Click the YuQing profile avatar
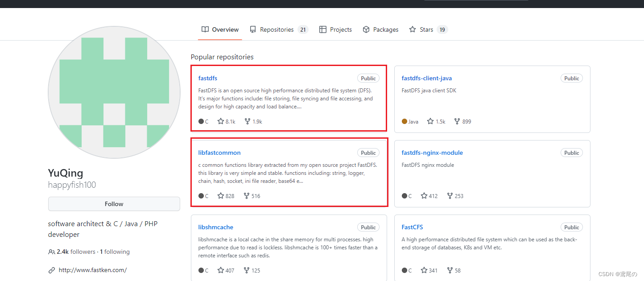Image resolution: width=644 pixels, height=281 pixels. 114,92
